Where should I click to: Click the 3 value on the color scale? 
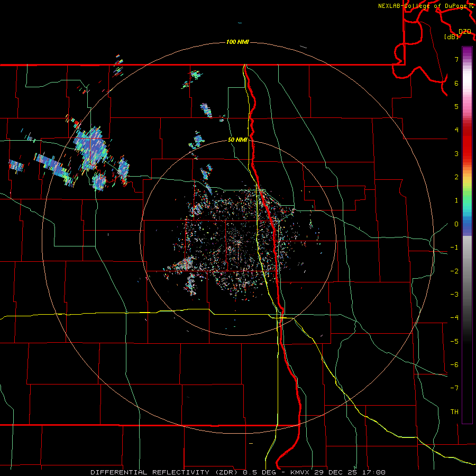456,153
